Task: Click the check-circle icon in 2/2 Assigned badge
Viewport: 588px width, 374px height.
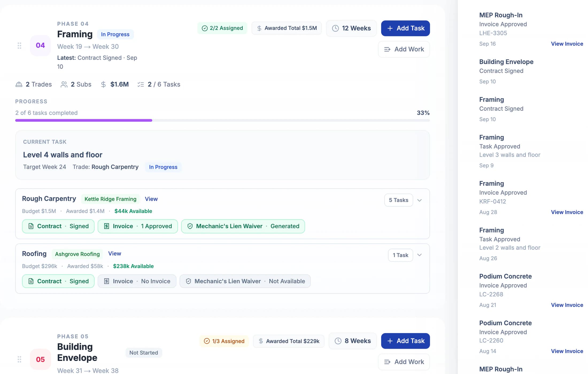Action: pos(204,28)
